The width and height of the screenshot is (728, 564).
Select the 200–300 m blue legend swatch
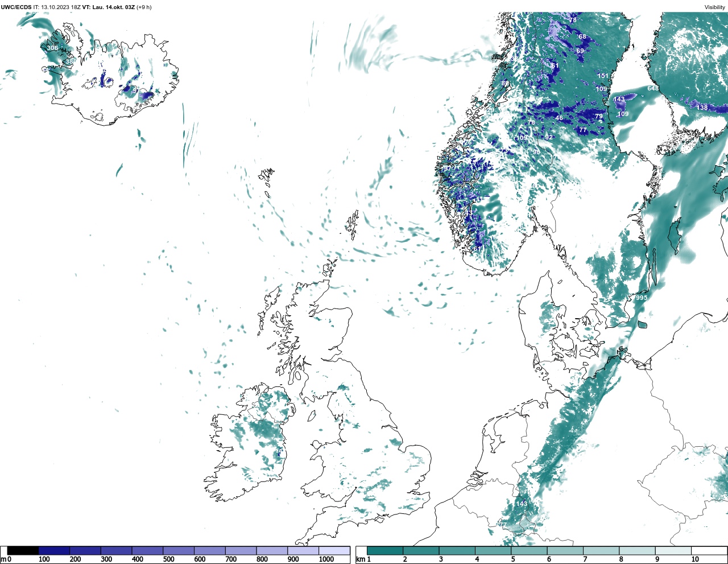coord(85,550)
